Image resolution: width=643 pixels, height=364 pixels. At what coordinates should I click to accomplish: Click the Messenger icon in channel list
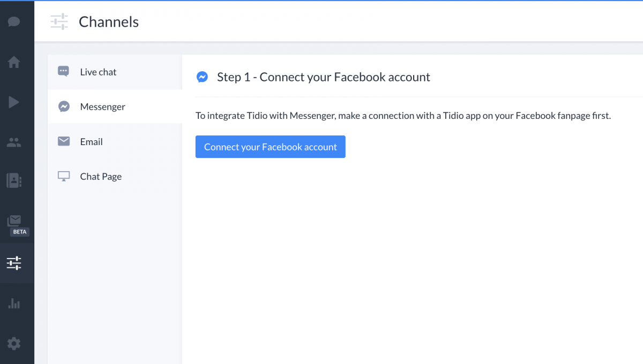pyautogui.click(x=63, y=107)
